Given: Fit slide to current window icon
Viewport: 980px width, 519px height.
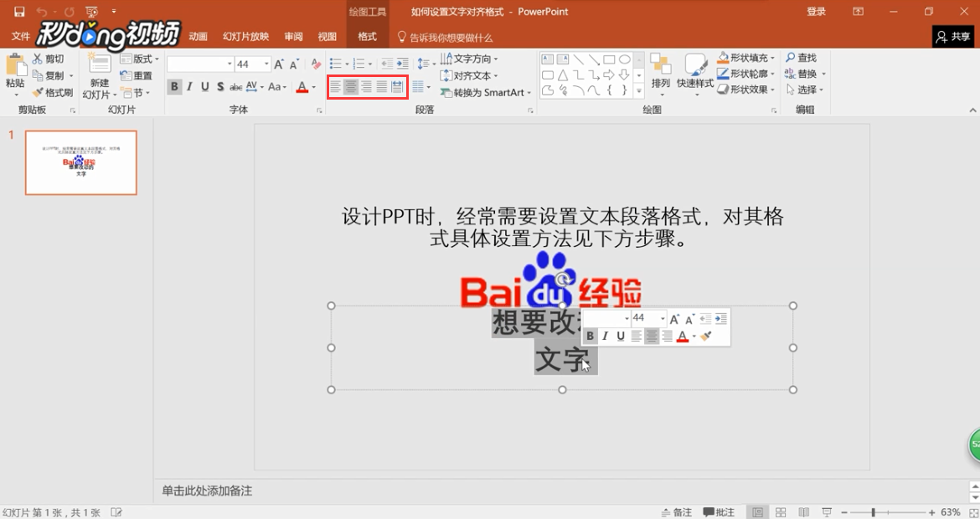Looking at the screenshot, I should pyautogui.click(x=972, y=512).
